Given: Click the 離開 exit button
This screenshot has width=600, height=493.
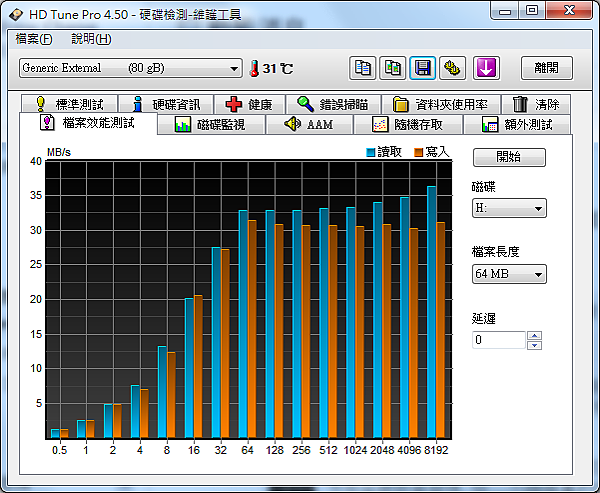Looking at the screenshot, I should pos(546,68).
